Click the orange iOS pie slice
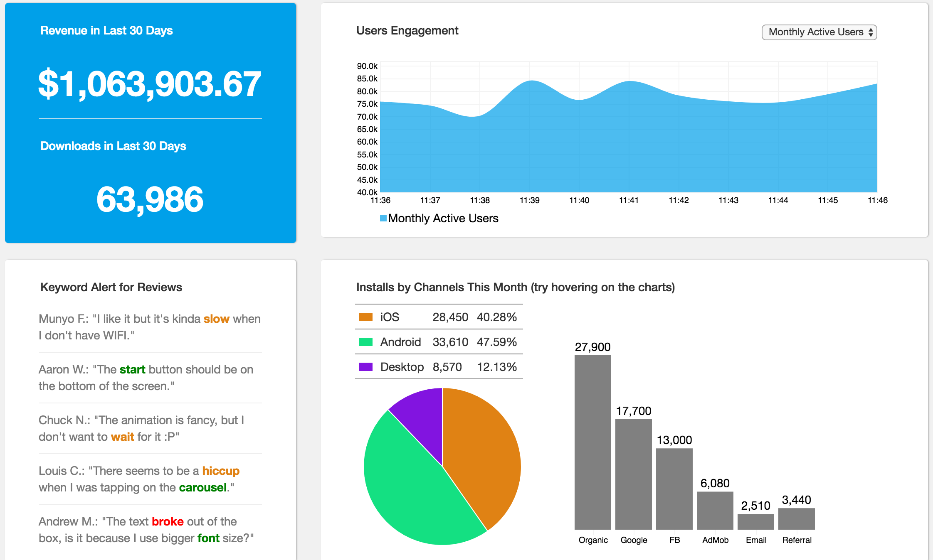 point(482,453)
